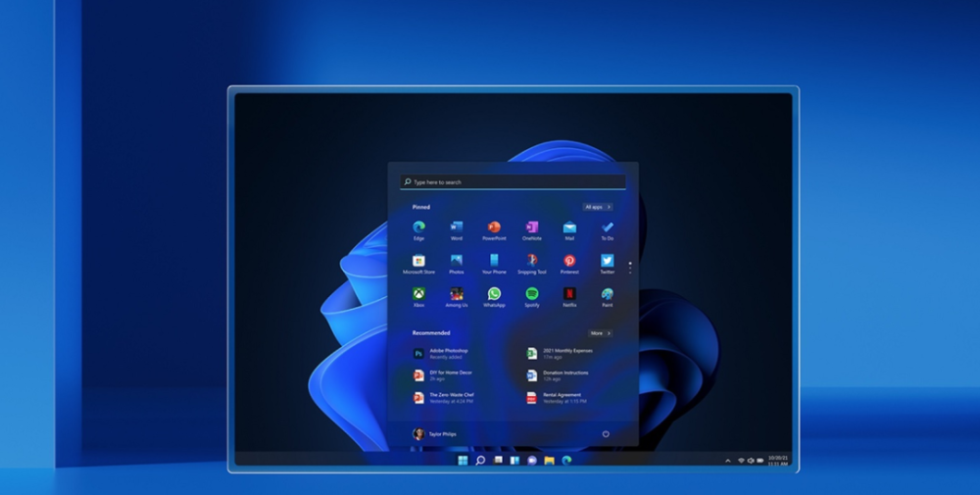Show hidden icons in system tray

[727, 461]
